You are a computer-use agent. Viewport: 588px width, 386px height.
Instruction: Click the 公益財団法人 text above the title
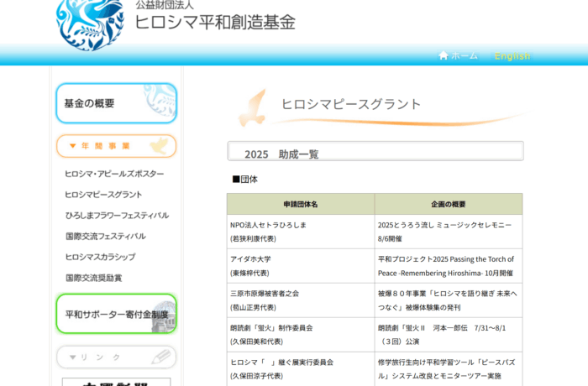tap(165, 5)
